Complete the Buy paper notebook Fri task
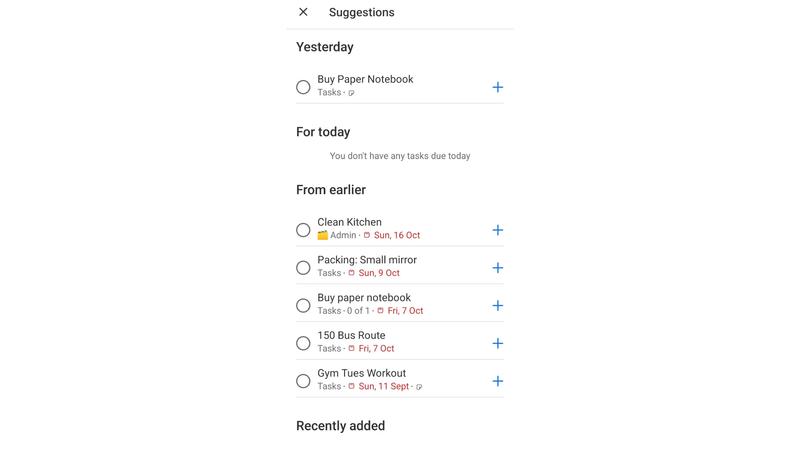Viewport: 800px width, 450px height. tap(303, 306)
